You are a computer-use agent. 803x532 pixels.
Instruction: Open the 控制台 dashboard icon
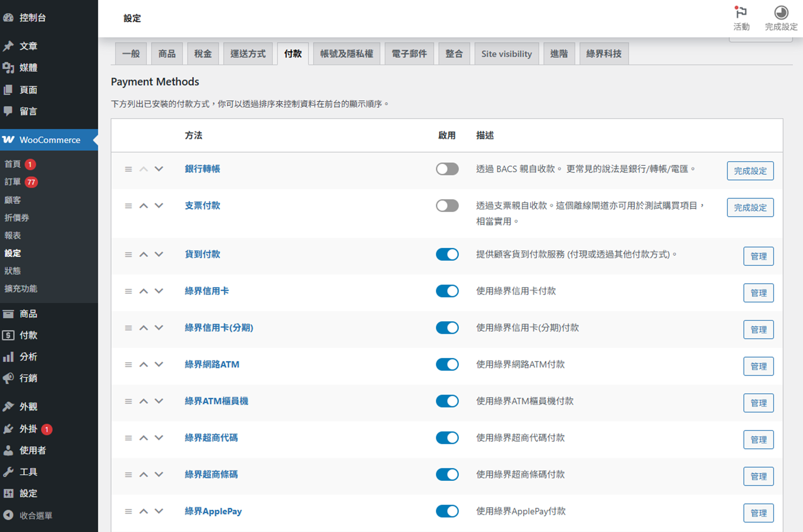(x=9, y=18)
